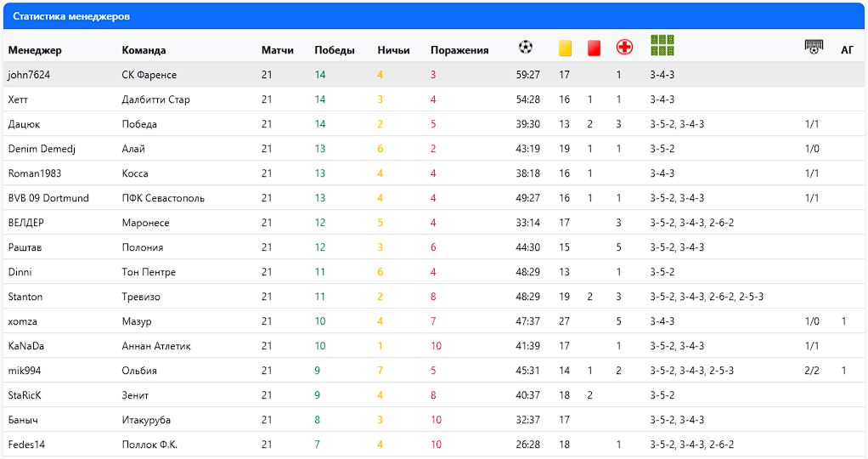Click the Менеджер column header
The height and width of the screenshot is (459, 868).
(x=35, y=50)
